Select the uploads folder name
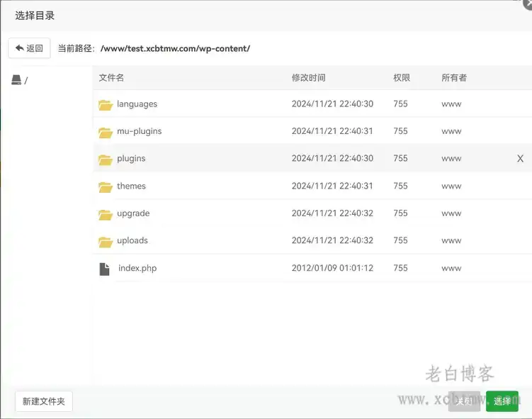Viewport: 532px width, 419px height. pyautogui.click(x=132, y=240)
